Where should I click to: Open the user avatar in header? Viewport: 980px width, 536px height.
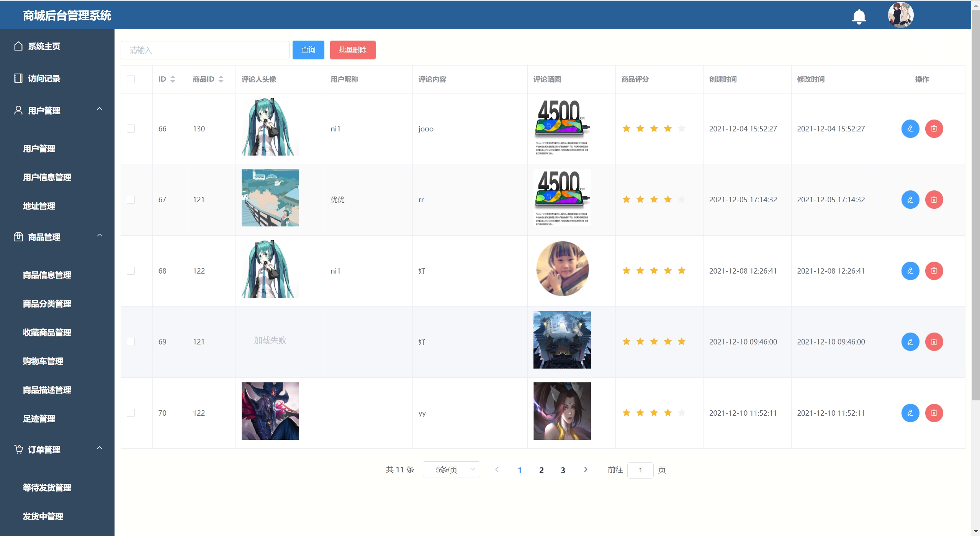(x=900, y=15)
